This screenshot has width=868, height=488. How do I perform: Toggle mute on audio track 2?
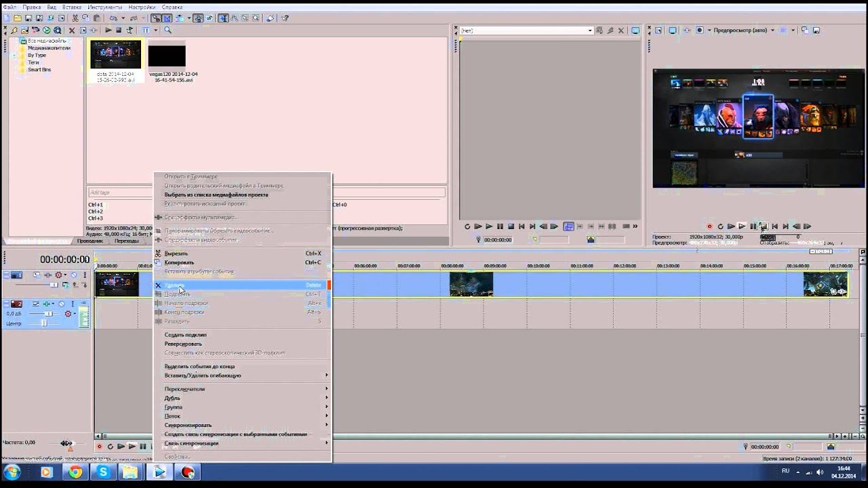click(62, 304)
